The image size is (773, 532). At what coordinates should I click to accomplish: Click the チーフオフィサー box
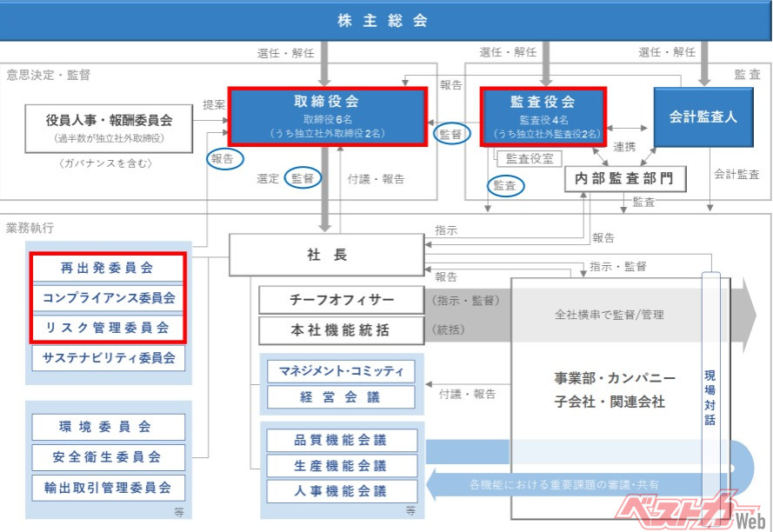coord(341,300)
